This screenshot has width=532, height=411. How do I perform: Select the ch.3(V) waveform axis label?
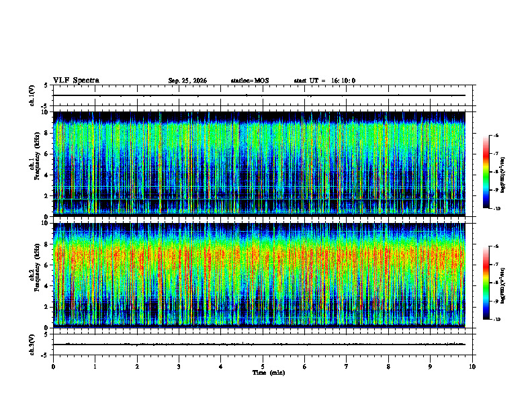32,345
